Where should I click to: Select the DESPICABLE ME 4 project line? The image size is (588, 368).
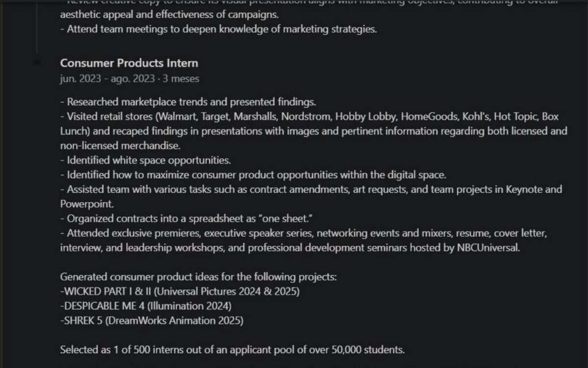click(146, 306)
